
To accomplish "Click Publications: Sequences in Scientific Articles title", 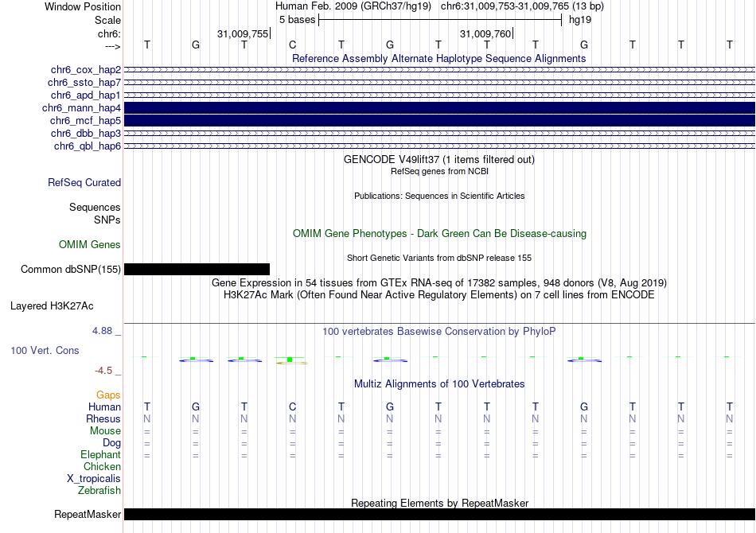I will (x=439, y=196).
